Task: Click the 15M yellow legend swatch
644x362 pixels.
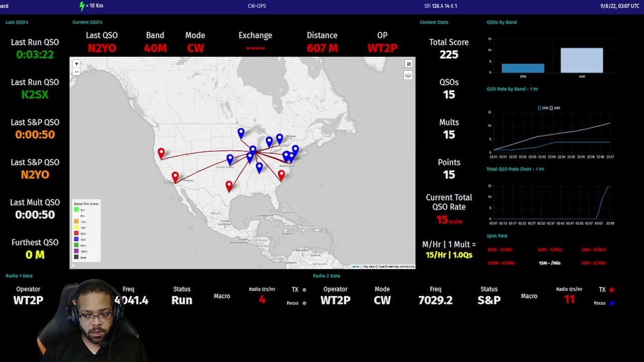Action: click(x=76, y=227)
